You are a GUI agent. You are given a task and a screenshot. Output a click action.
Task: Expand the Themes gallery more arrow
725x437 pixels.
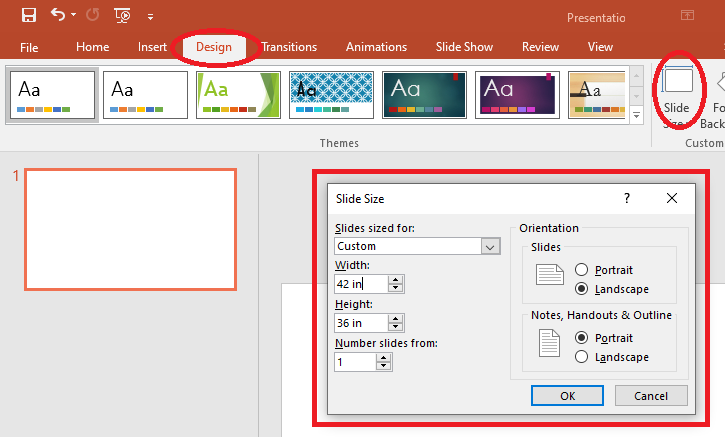point(637,117)
